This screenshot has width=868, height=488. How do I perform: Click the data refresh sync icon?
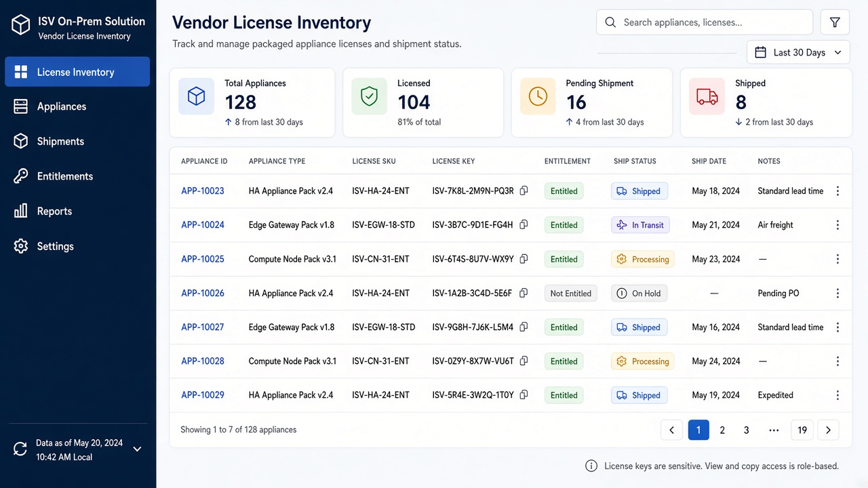(x=21, y=449)
